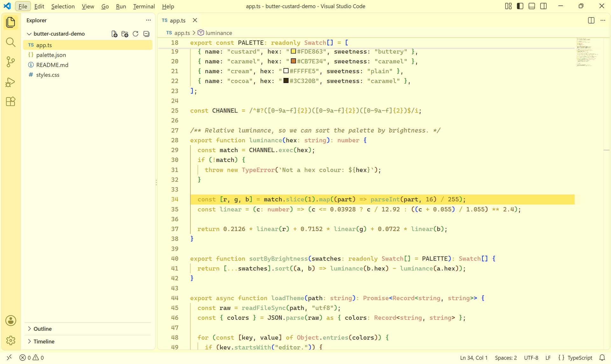Refresh the Explorer file tree
Screen dimensions: 611x364
[x=136, y=34]
